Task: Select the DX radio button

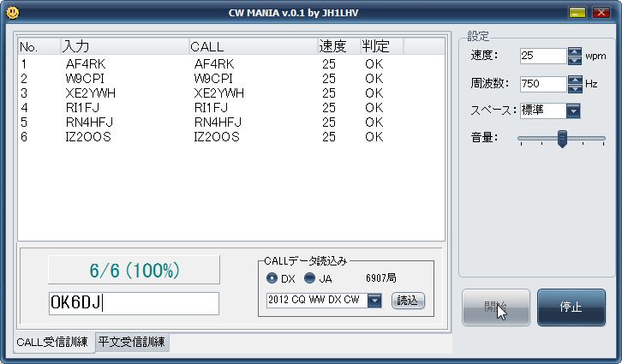Action: (272, 278)
